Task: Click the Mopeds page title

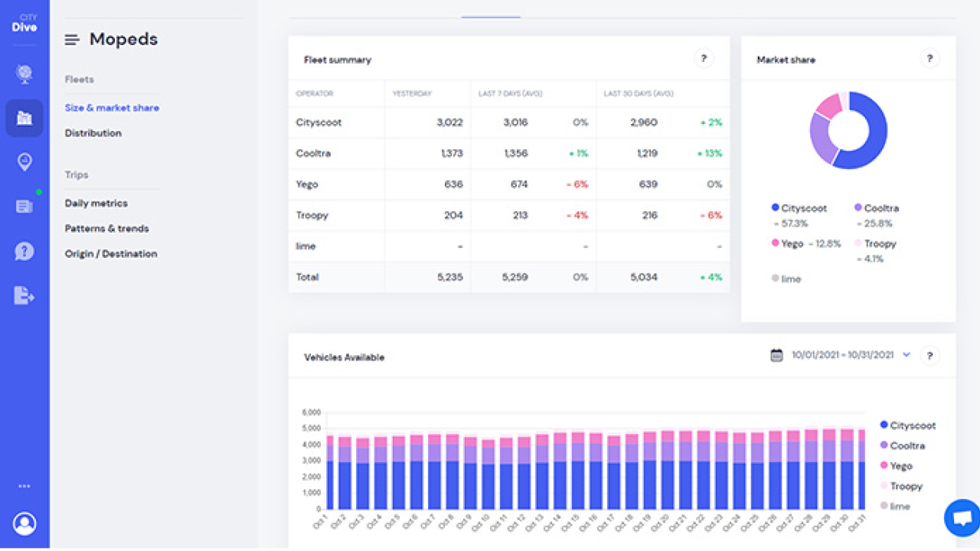Action: tap(124, 40)
